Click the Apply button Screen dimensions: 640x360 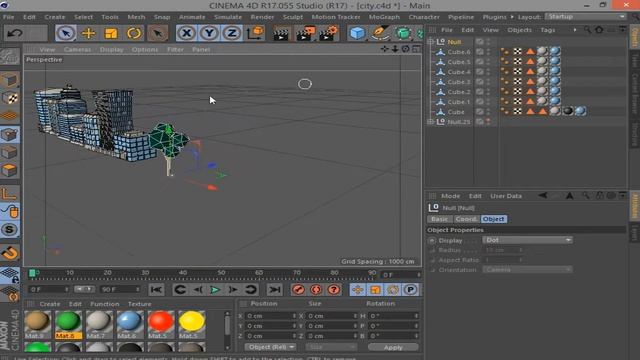(x=393, y=347)
